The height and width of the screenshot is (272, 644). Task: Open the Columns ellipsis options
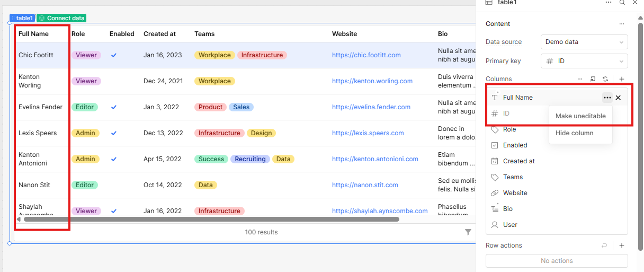580,79
